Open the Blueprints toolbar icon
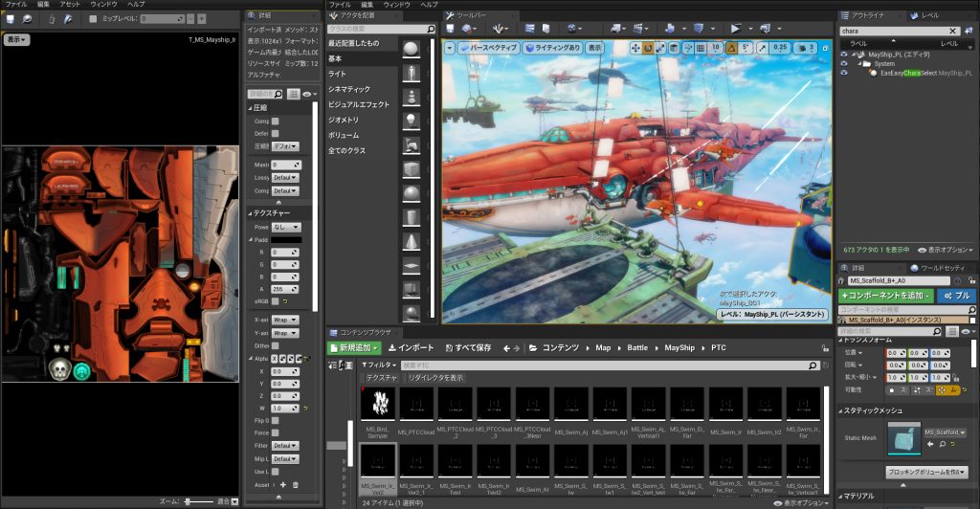The width and height of the screenshot is (980, 509). (x=616, y=28)
